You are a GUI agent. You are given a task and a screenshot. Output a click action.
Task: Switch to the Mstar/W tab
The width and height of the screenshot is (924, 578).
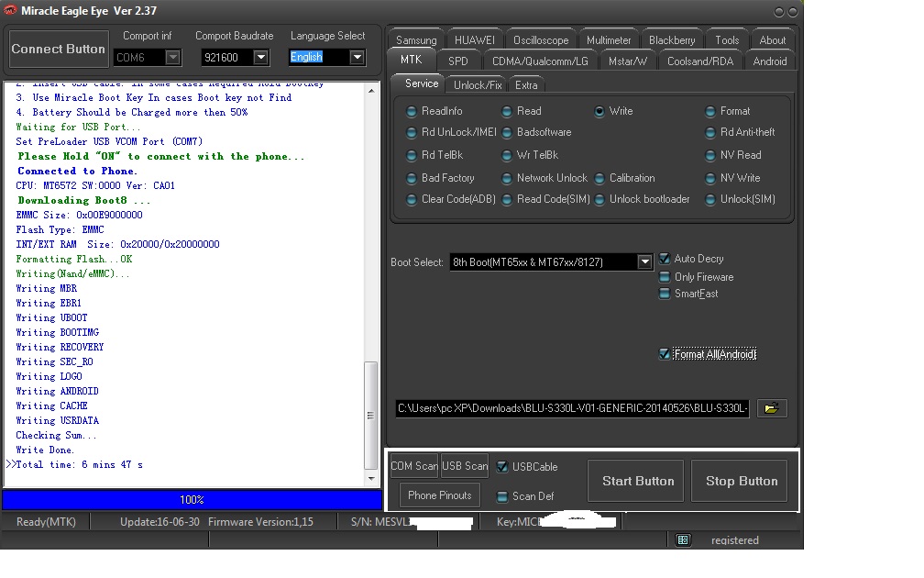coord(628,61)
